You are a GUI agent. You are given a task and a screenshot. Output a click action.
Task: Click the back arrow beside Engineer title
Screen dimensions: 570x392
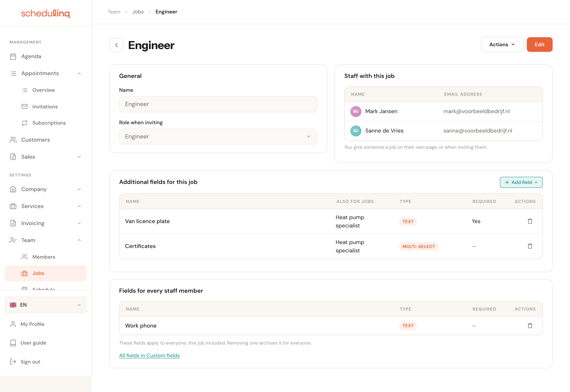point(116,45)
